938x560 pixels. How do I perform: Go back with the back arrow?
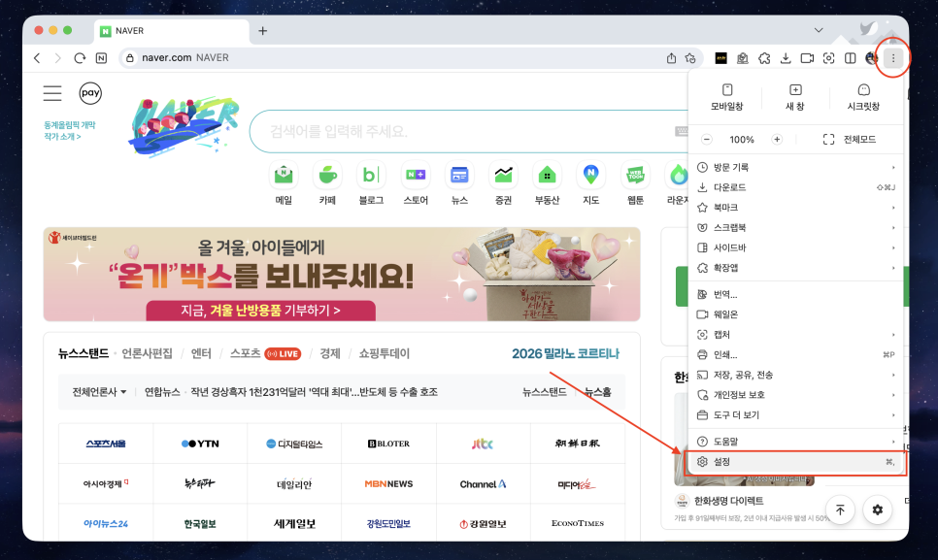click(37, 58)
